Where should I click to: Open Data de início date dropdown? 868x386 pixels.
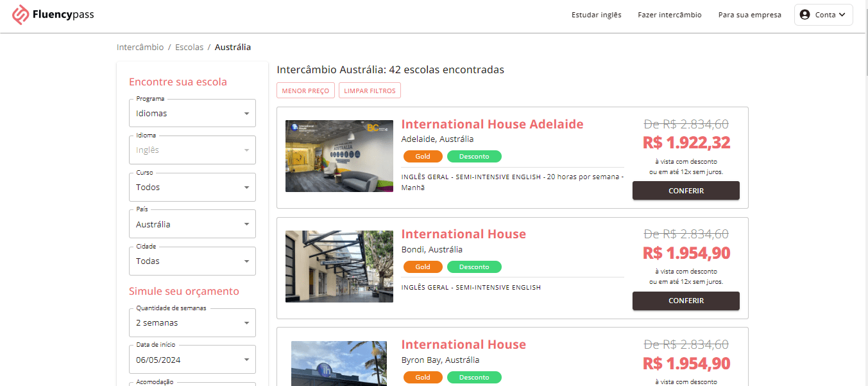[x=192, y=360]
